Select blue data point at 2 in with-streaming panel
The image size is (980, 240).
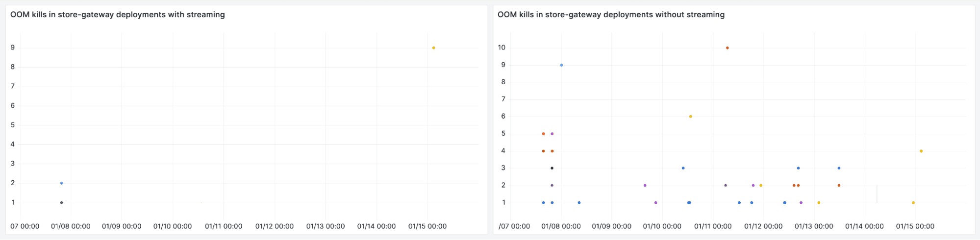61,183
